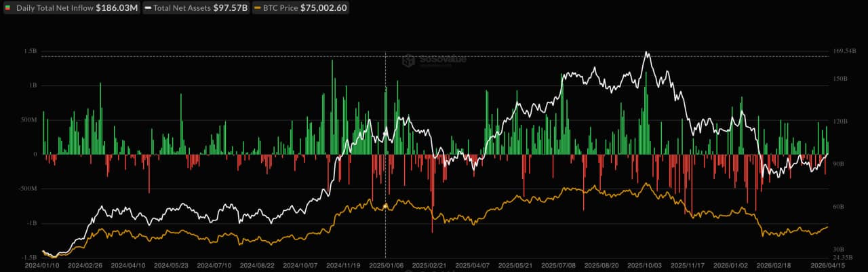Click the 24.35B right axis minimum label
The width and height of the screenshot is (868, 272).
pos(842,258)
